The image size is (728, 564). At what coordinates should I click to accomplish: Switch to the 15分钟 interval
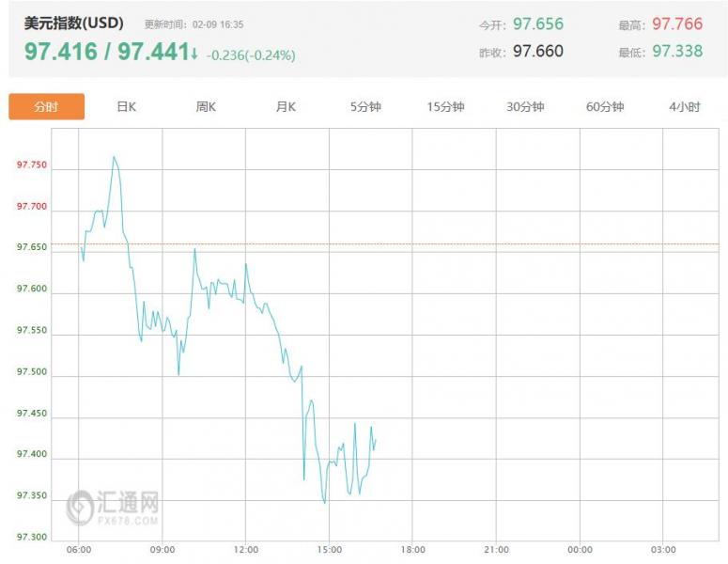tap(445, 107)
